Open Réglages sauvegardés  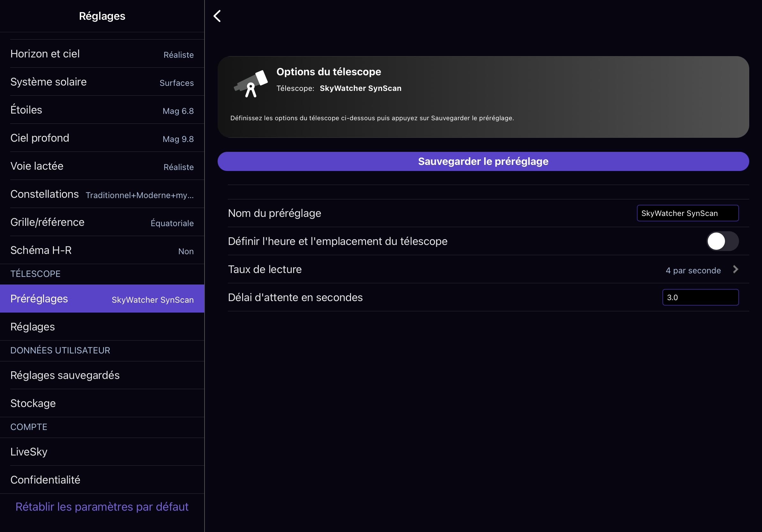point(102,375)
